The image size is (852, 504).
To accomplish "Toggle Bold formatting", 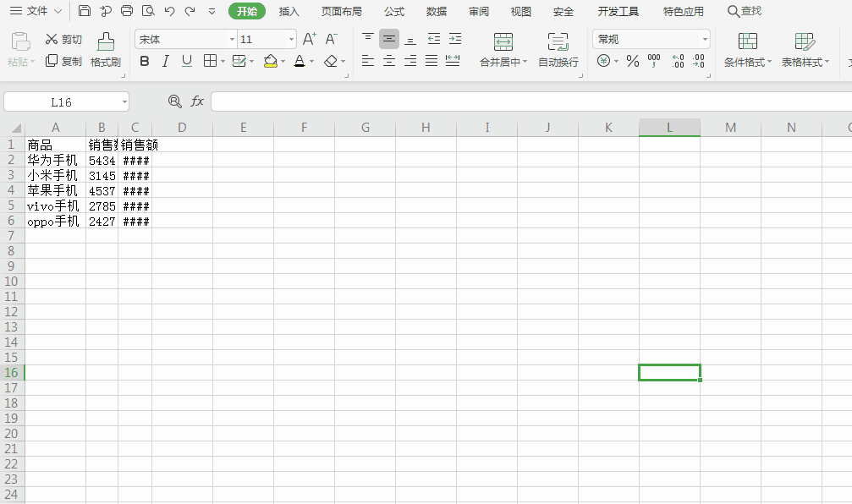I will coord(145,61).
